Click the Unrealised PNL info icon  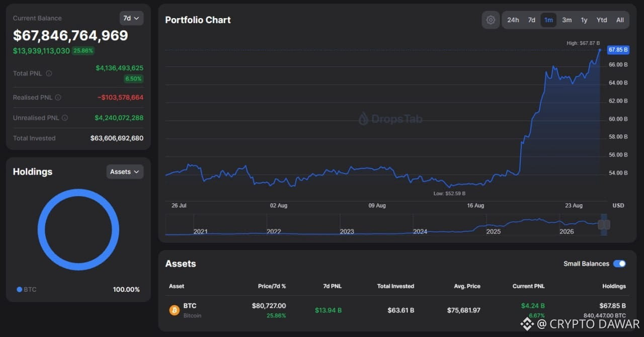click(64, 118)
